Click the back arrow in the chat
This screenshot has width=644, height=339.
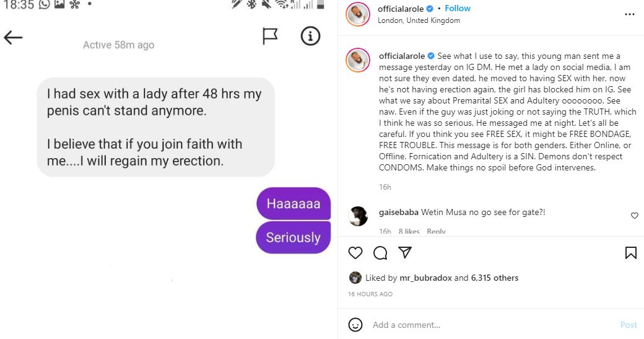point(13,38)
